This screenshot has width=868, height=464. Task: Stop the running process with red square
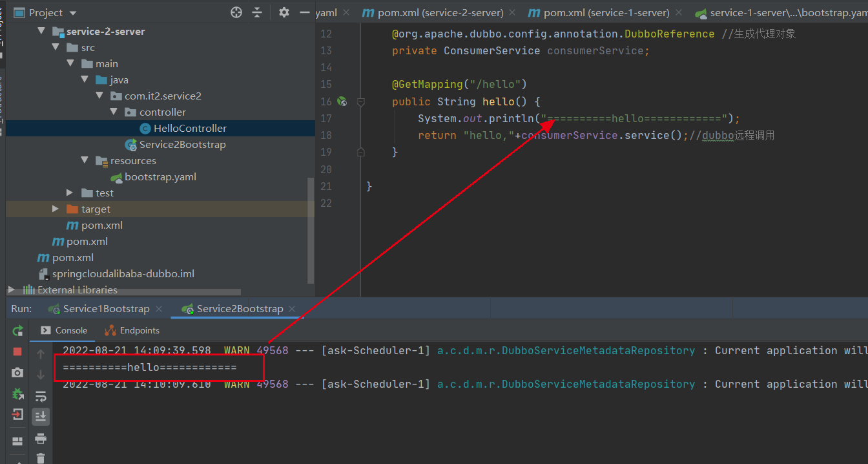pyautogui.click(x=17, y=352)
